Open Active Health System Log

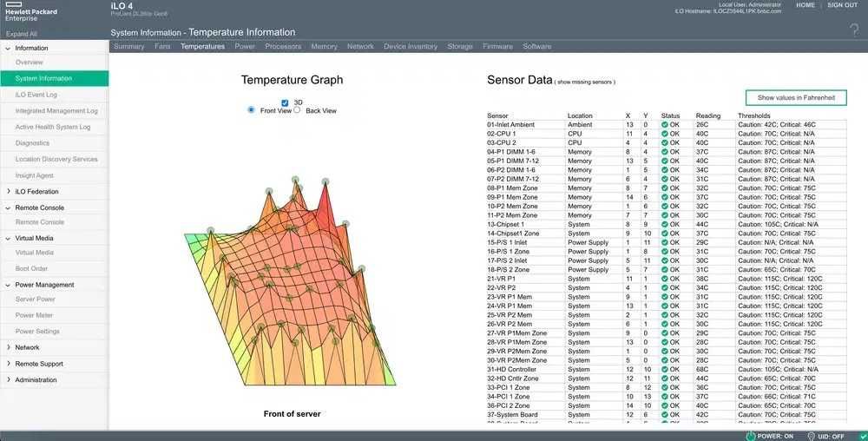tap(53, 127)
